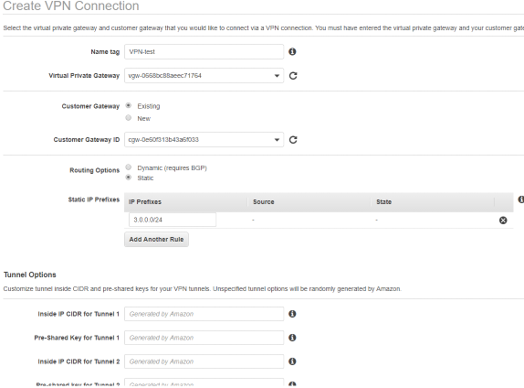The height and width of the screenshot is (388, 524).
Task: Click info icon next to Static IP Prefixes table
Action: [x=521, y=200]
